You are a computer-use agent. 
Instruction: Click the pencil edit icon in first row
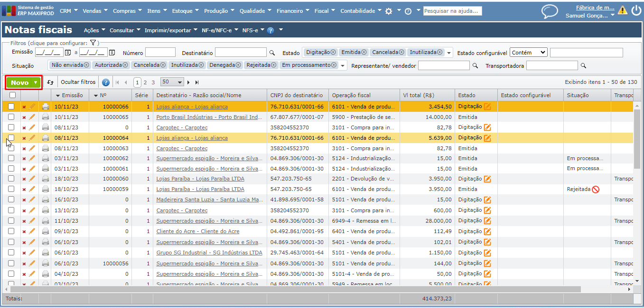click(x=32, y=107)
